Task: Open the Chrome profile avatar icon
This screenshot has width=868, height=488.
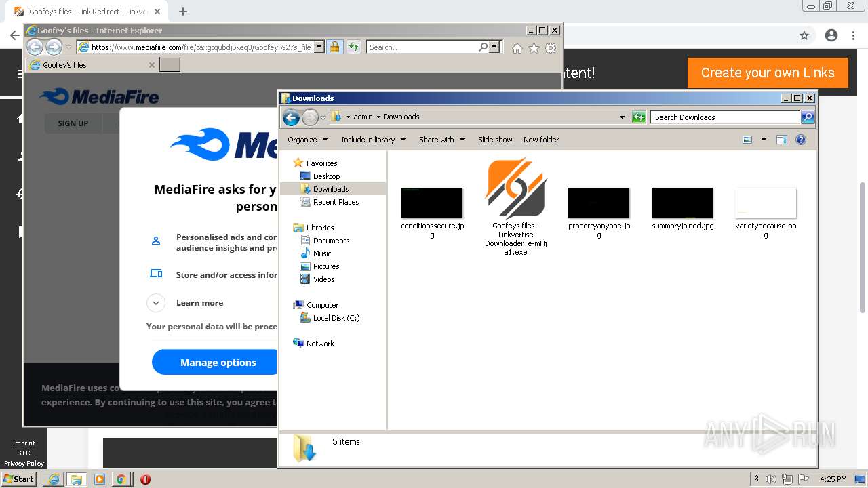Action: pyautogui.click(x=831, y=35)
